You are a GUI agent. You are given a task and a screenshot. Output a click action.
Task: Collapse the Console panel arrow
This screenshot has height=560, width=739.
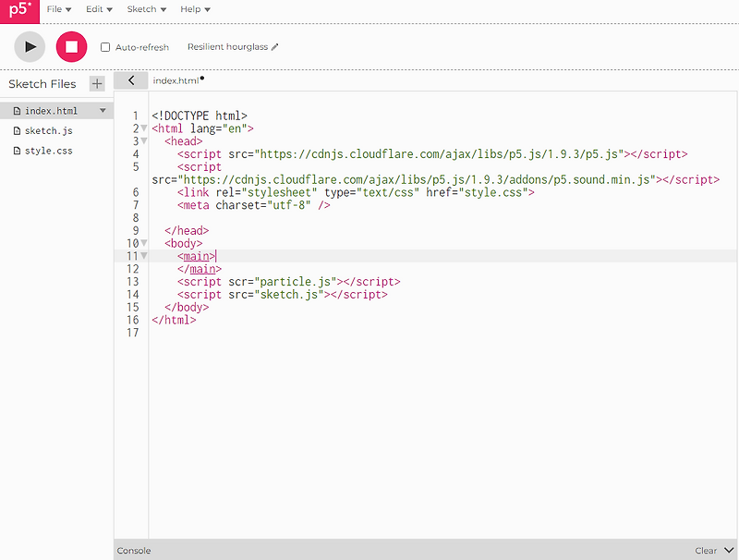click(729, 550)
